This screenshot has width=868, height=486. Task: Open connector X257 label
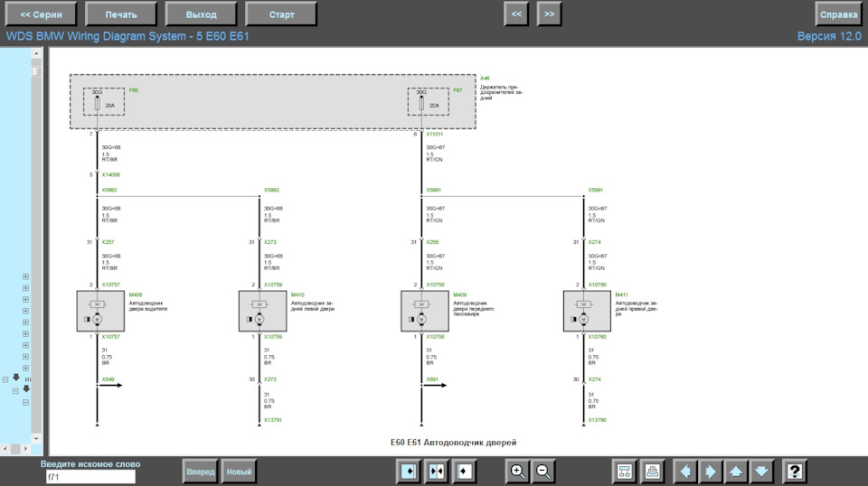tap(108, 242)
